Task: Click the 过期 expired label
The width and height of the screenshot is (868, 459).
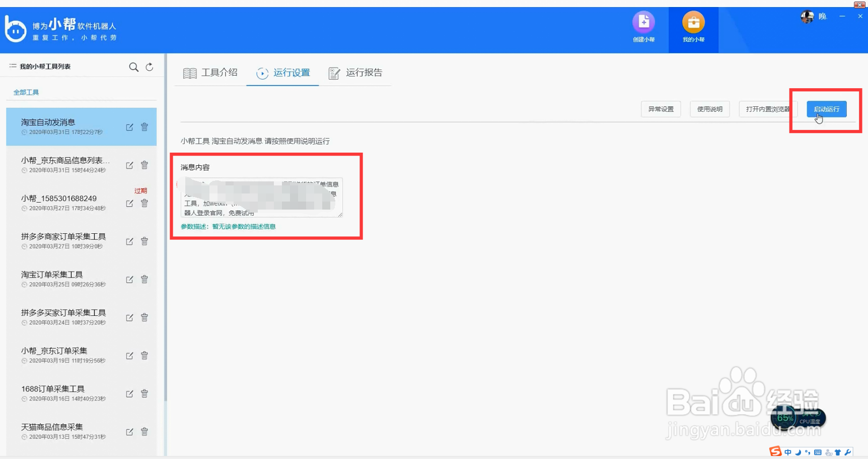Action: pyautogui.click(x=140, y=191)
